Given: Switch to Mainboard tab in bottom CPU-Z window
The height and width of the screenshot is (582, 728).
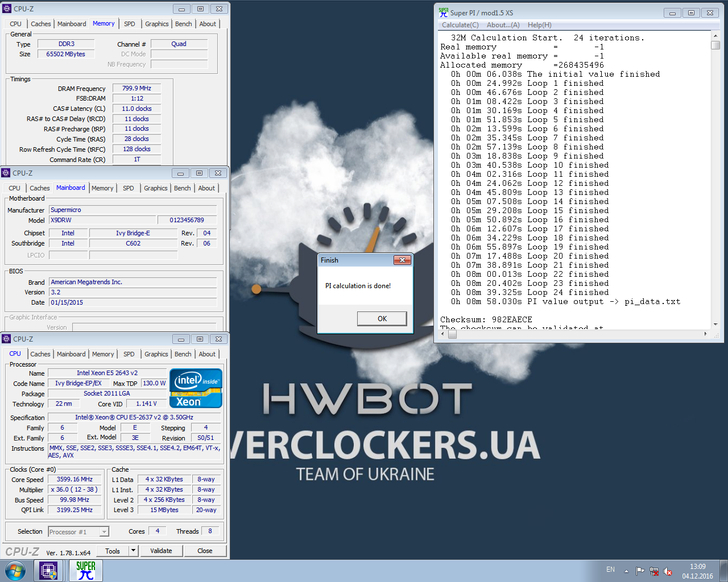Looking at the screenshot, I should coord(71,354).
